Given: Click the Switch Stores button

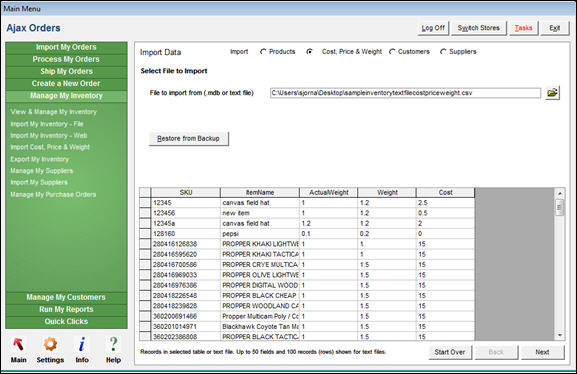Looking at the screenshot, I should pyautogui.click(x=478, y=28).
